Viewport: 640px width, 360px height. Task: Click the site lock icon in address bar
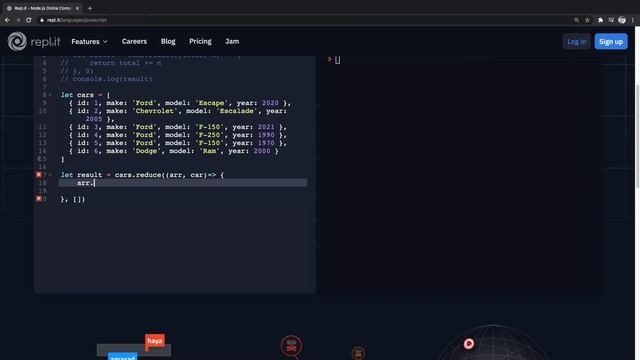coord(42,20)
